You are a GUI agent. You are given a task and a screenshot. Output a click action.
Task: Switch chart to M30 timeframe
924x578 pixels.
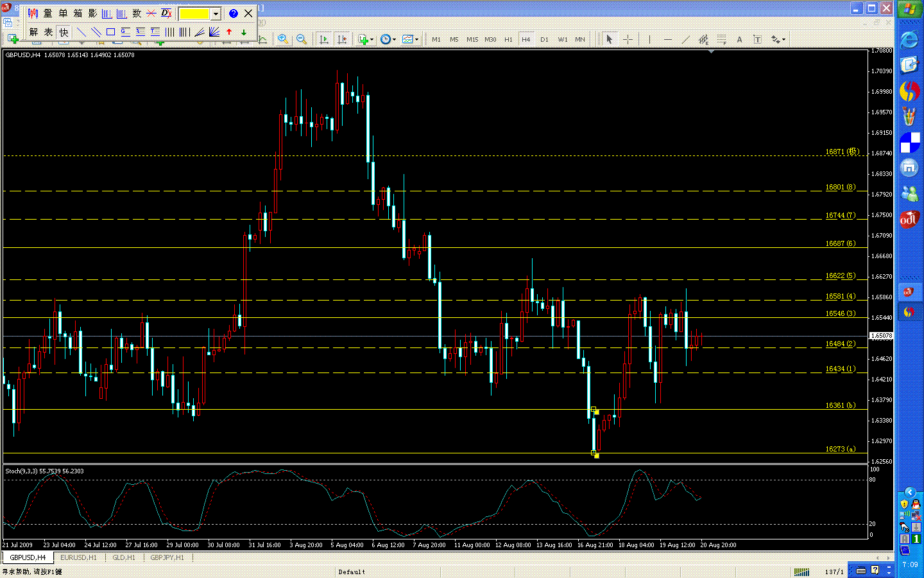(x=490, y=39)
